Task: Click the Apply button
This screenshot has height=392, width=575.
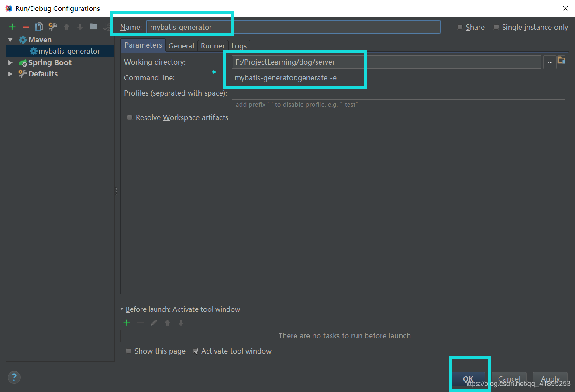Action: [x=550, y=379]
